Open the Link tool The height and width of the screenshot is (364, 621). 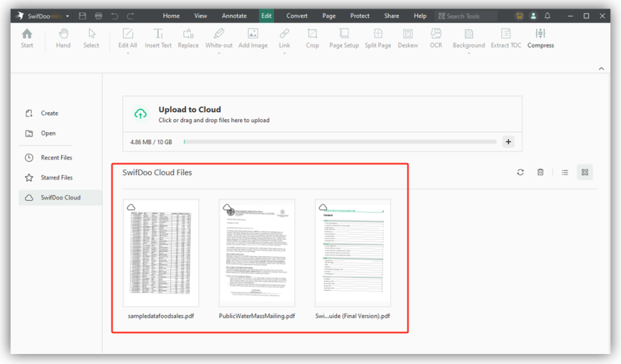pyautogui.click(x=285, y=38)
